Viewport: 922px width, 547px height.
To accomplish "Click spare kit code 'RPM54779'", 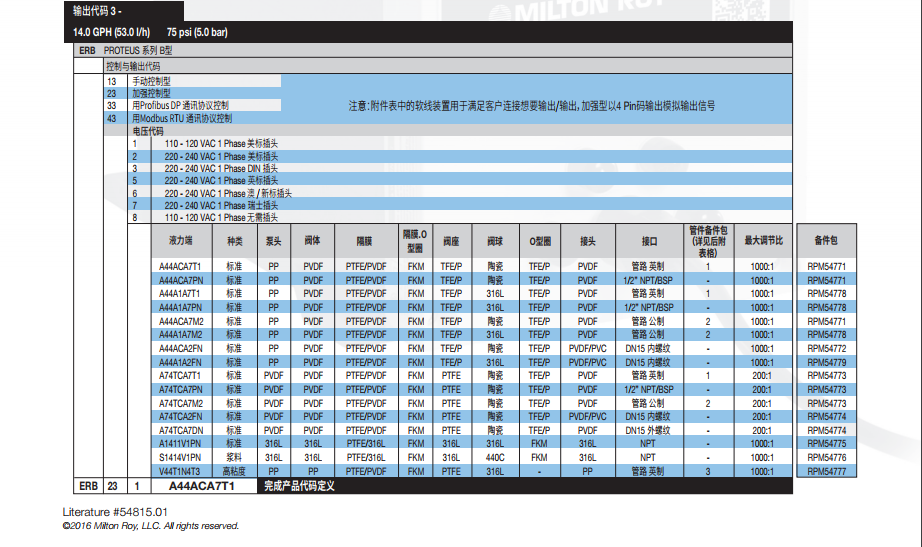I will point(826,363).
